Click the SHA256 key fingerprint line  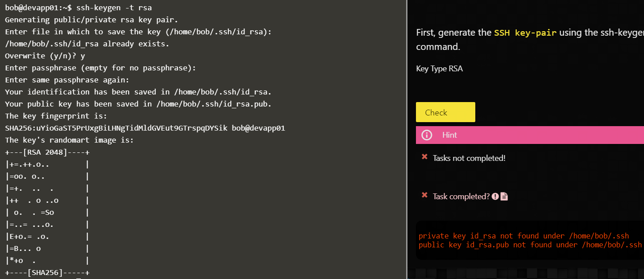coord(145,128)
